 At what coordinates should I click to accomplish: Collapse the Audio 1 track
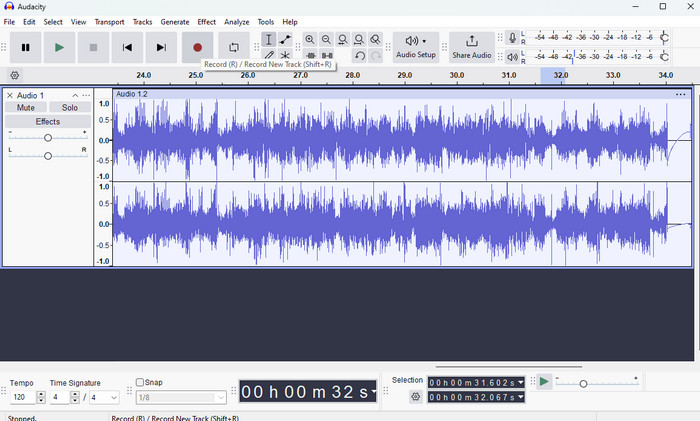(75, 96)
